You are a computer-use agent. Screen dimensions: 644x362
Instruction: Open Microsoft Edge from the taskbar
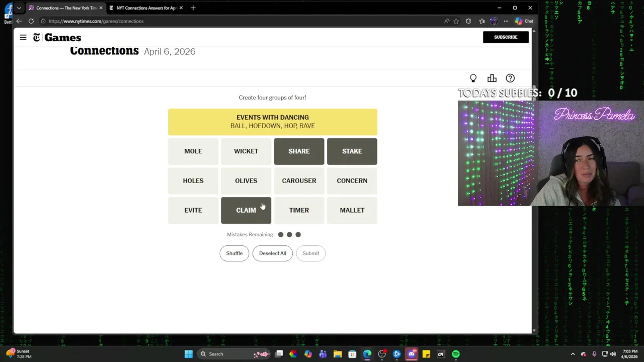point(367,354)
